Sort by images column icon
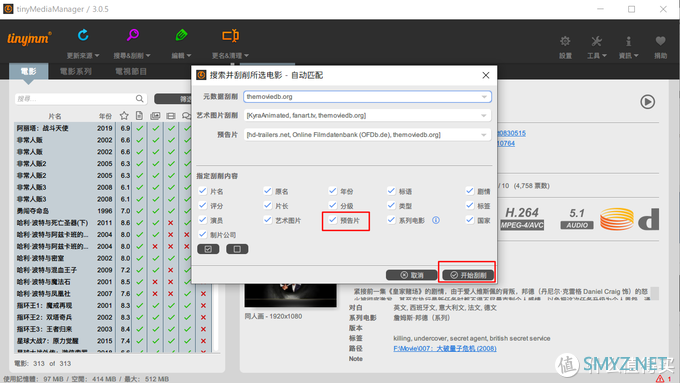Image resolution: width=680 pixels, height=383 pixels. click(155, 116)
